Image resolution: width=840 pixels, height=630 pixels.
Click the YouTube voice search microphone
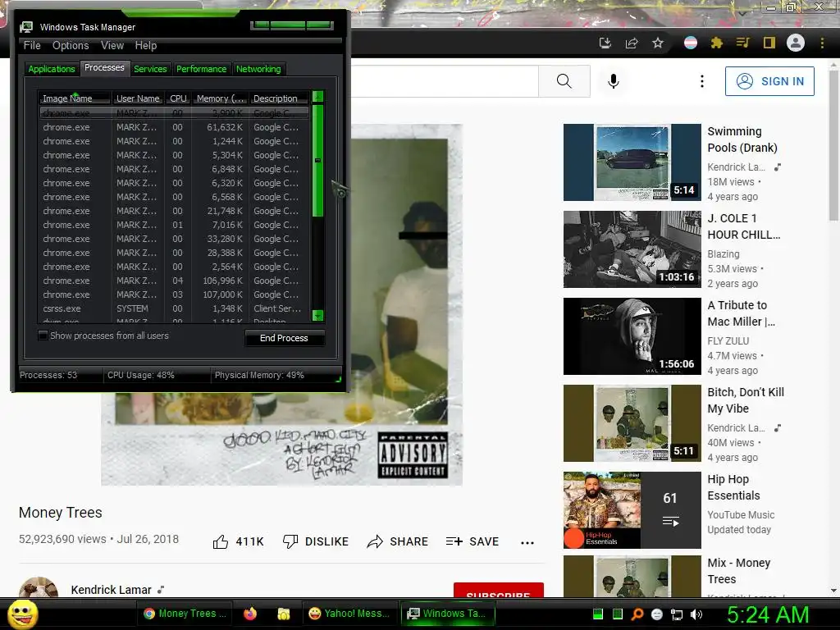(x=614, y=81)
